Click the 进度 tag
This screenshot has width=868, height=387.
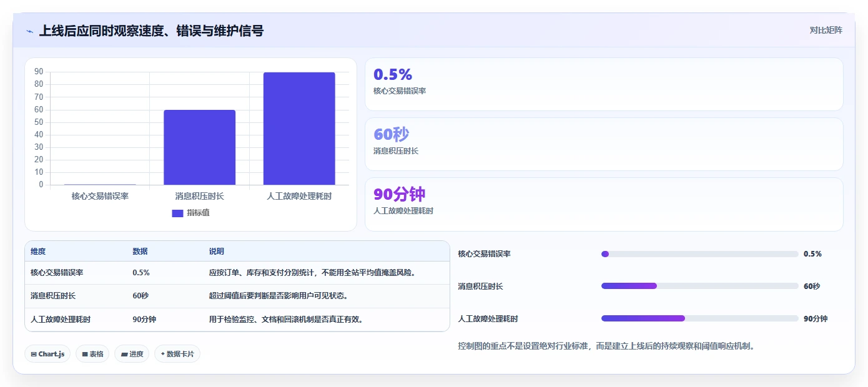132,354
